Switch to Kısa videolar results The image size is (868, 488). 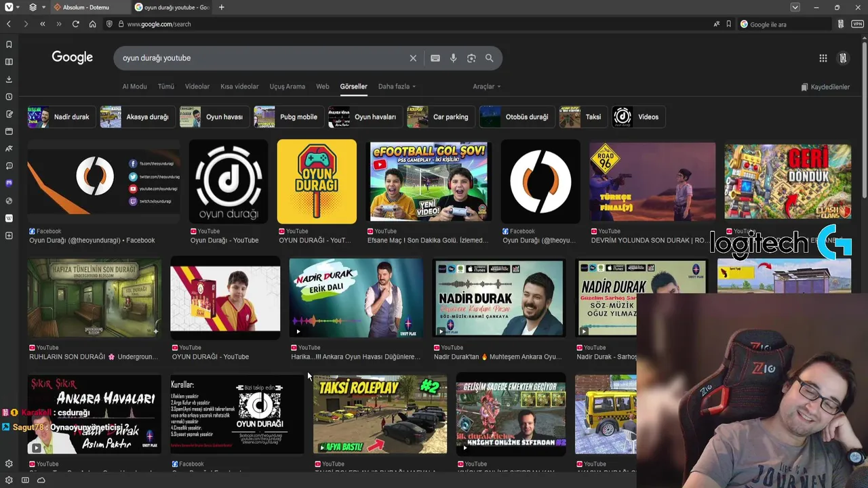pos(239,87)
